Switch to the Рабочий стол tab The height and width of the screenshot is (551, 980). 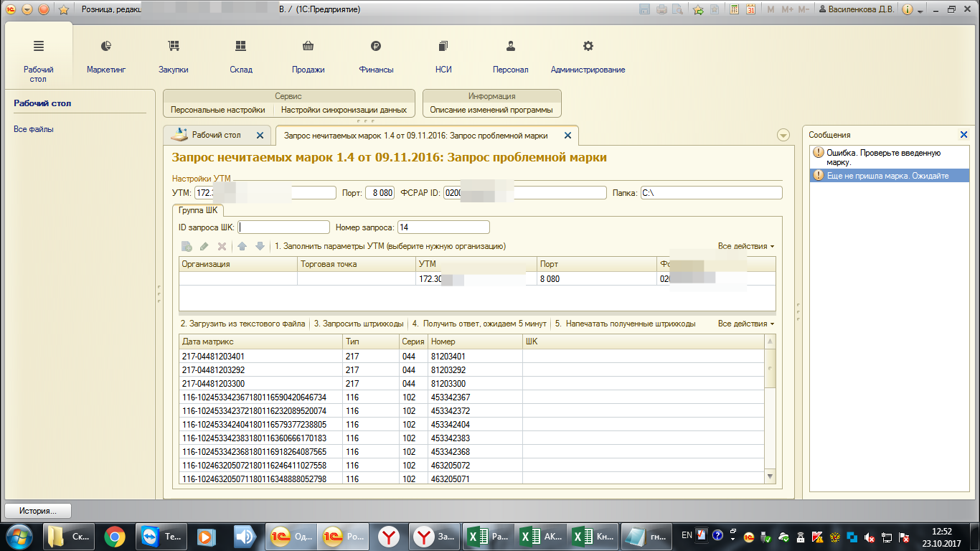(215, 135)
